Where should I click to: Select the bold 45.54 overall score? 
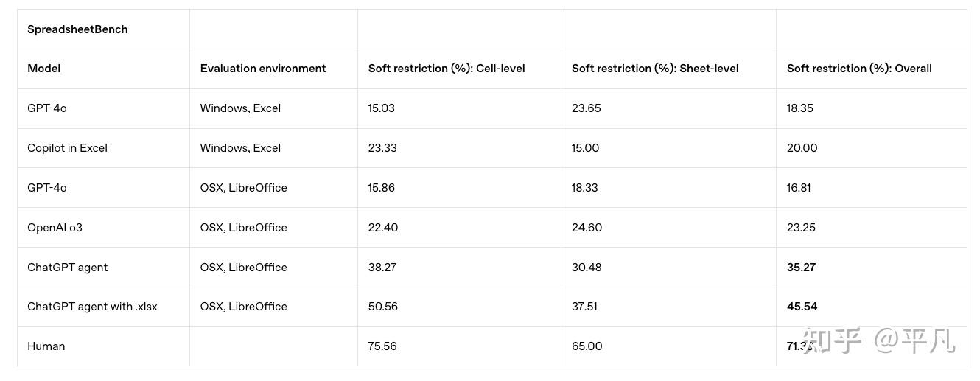click(802, 307)
